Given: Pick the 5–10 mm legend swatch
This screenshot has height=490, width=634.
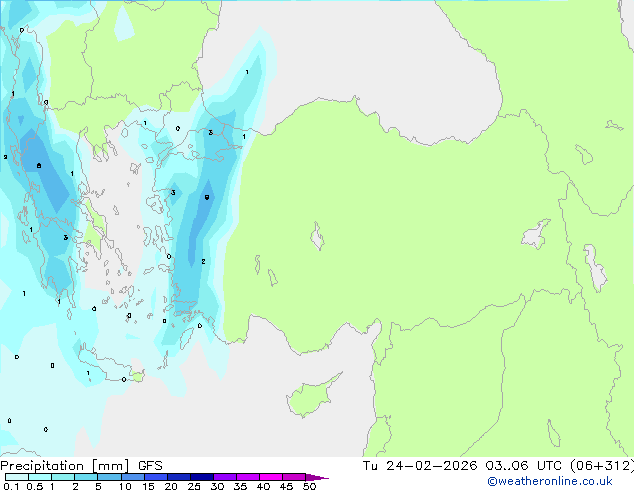Looking at the screenshot, I should [109, 477].
